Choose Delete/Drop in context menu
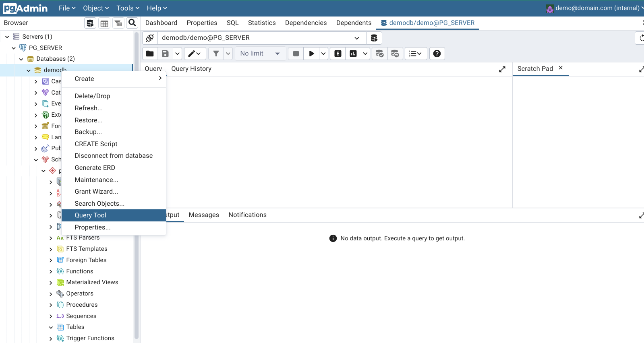Viewport: 644px width, 343px height. click(x=114, y=96)
